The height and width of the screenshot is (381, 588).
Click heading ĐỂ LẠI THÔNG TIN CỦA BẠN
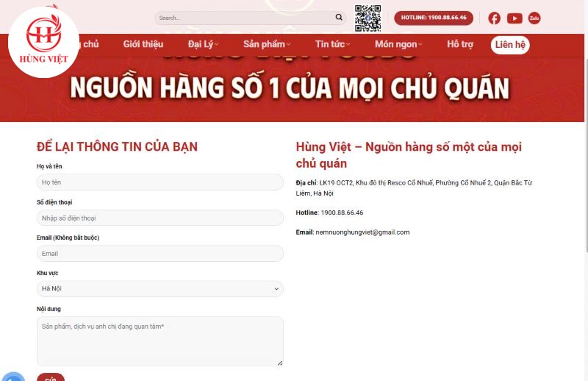click(x=117, y=147)
